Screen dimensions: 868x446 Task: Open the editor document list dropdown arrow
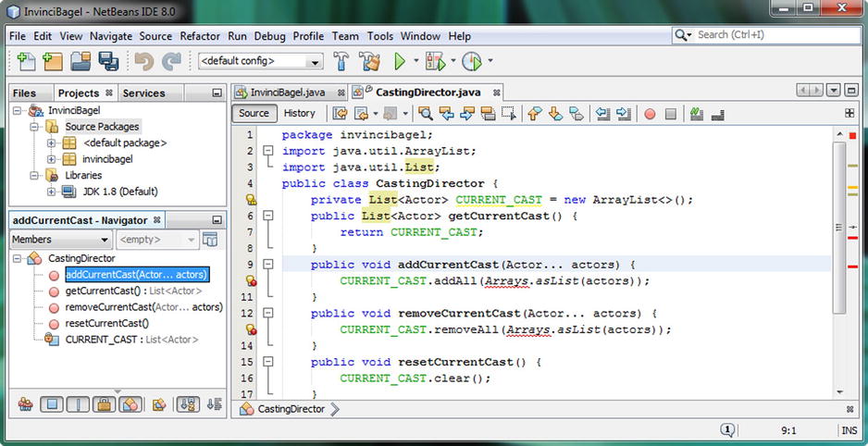pyautogui.click(x=835, y=90)
